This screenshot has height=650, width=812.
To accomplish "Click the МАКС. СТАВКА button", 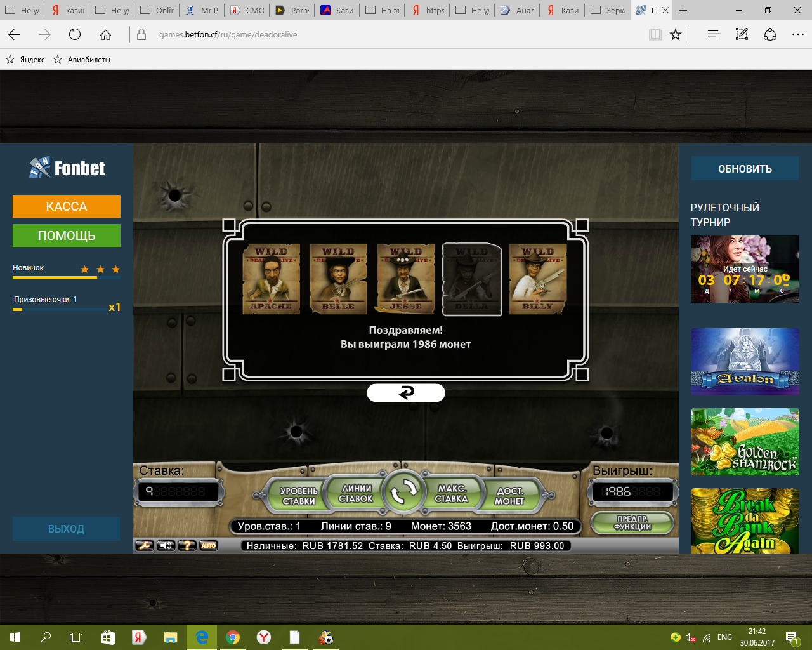I will (452, 493).
